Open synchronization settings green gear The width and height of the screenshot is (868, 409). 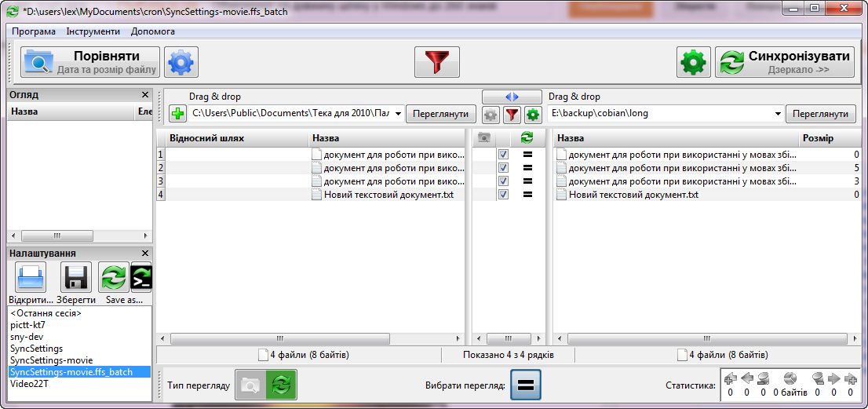[x=693, y=62]
